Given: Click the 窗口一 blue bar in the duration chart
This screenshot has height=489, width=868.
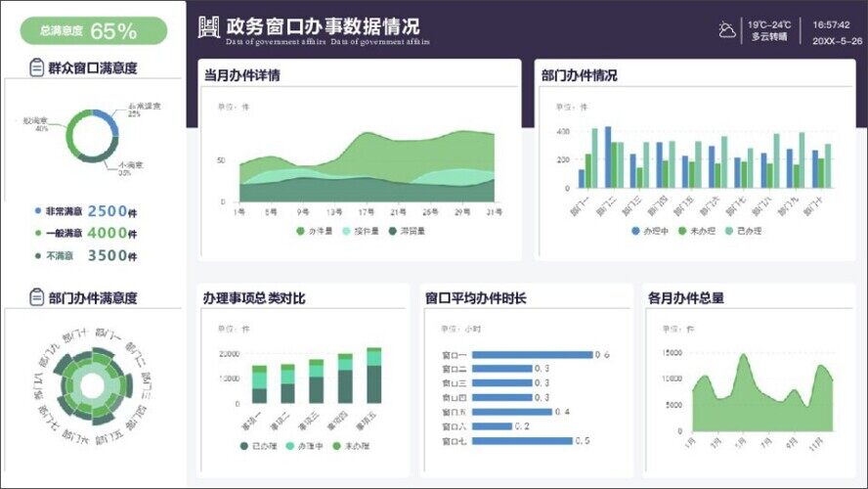Looking at the screenshot, I should (533, 354).
